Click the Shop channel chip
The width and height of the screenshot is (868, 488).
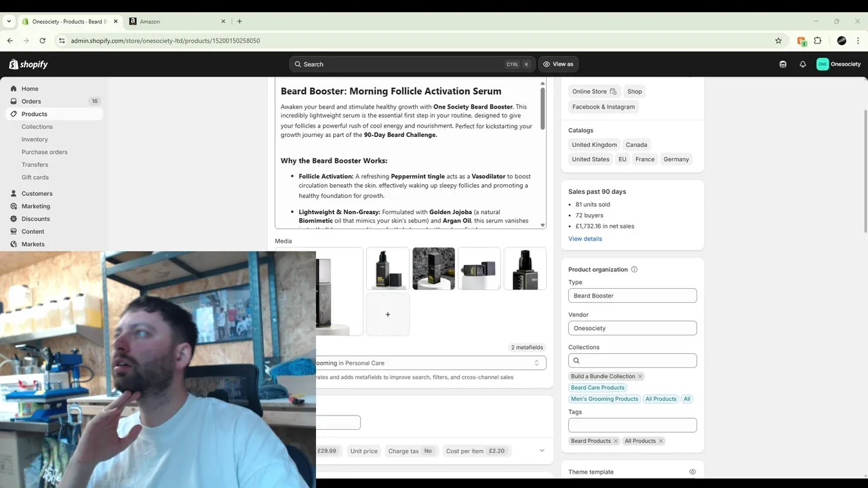pyautogui.click(x=635, y=91)
